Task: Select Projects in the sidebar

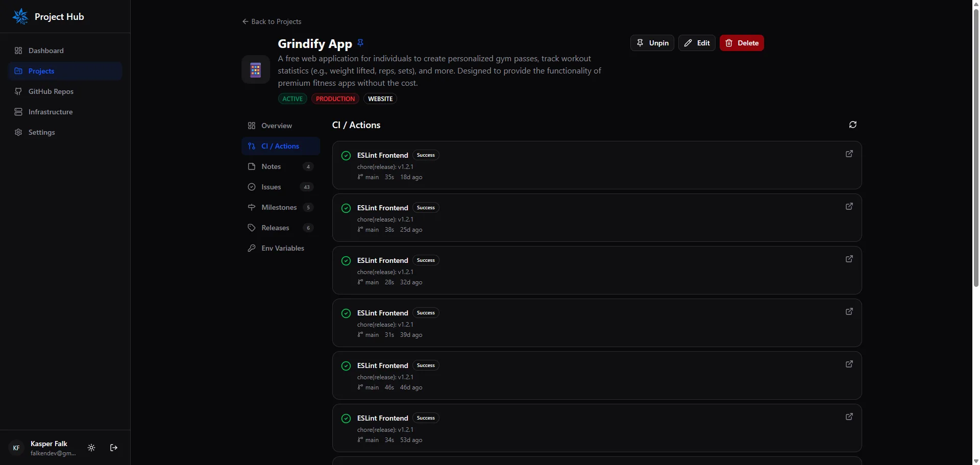Action: [x=65, y=71]
